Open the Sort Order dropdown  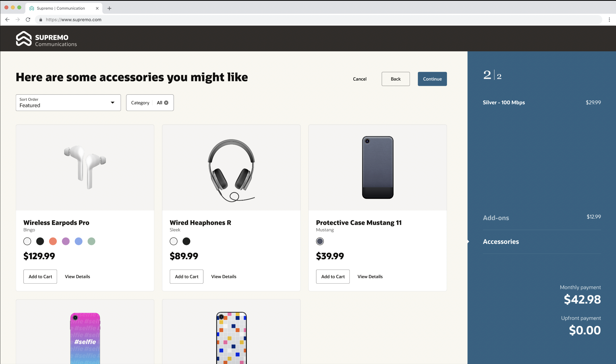[x=68, y=103]
